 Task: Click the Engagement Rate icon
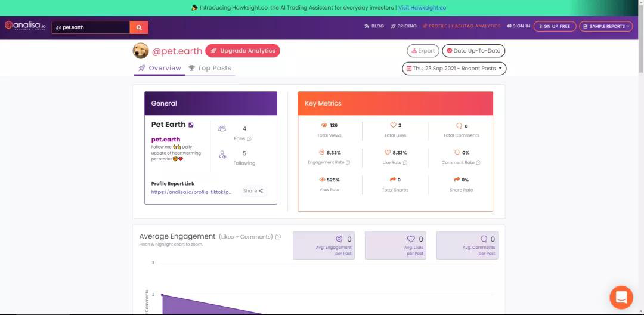tap(321, 152)
